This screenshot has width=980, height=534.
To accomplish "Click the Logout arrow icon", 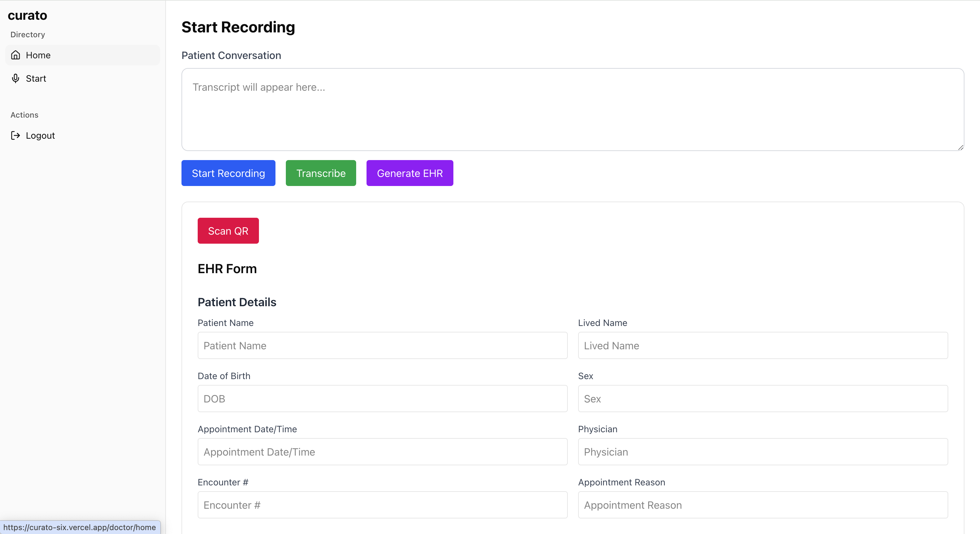I will click(x=16, y=135).
